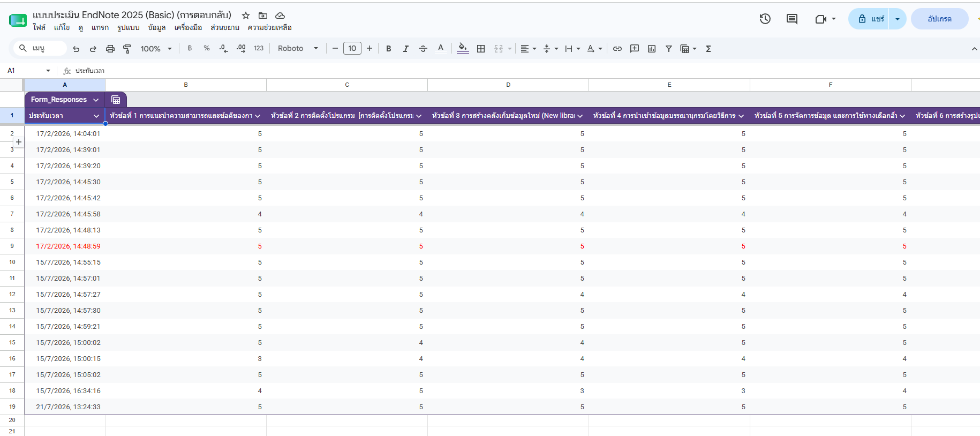Open the comments panel icon
This screenshot has width=980, height=436.
click(792, 19)
